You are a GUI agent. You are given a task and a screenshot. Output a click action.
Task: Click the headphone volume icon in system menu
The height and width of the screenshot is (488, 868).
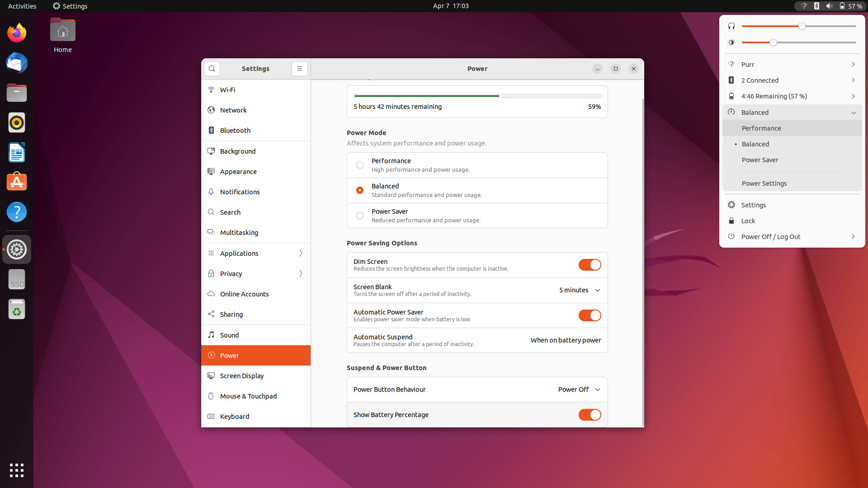tap(732, 26)
